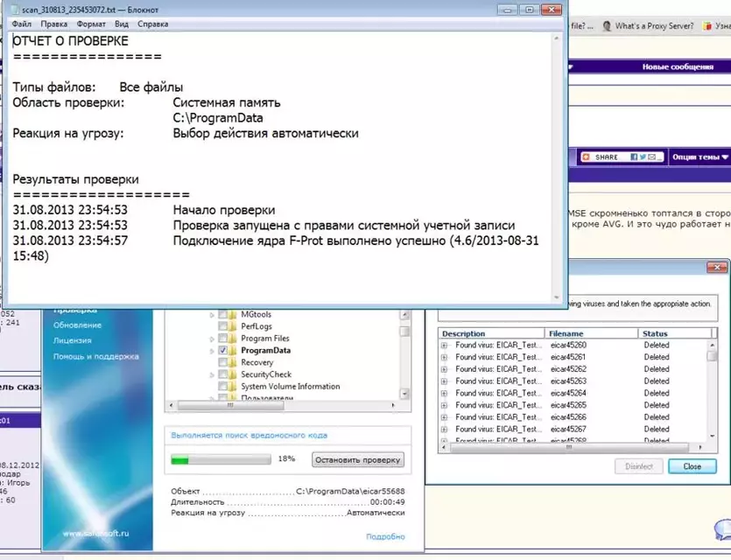Check the PerfLogs folder checkbox
This screenshot has height=560, width=731.
tap(223, 326)
